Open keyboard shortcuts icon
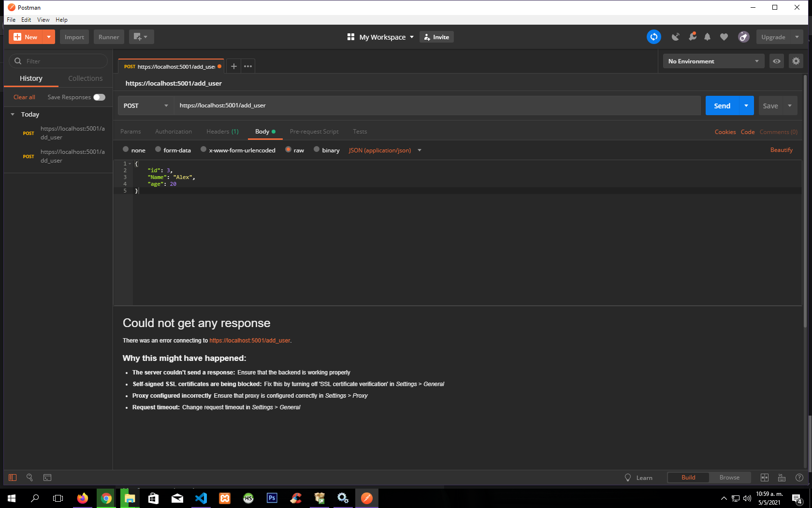The height and width of the screenshot is (508, 812). click(782, 478)
